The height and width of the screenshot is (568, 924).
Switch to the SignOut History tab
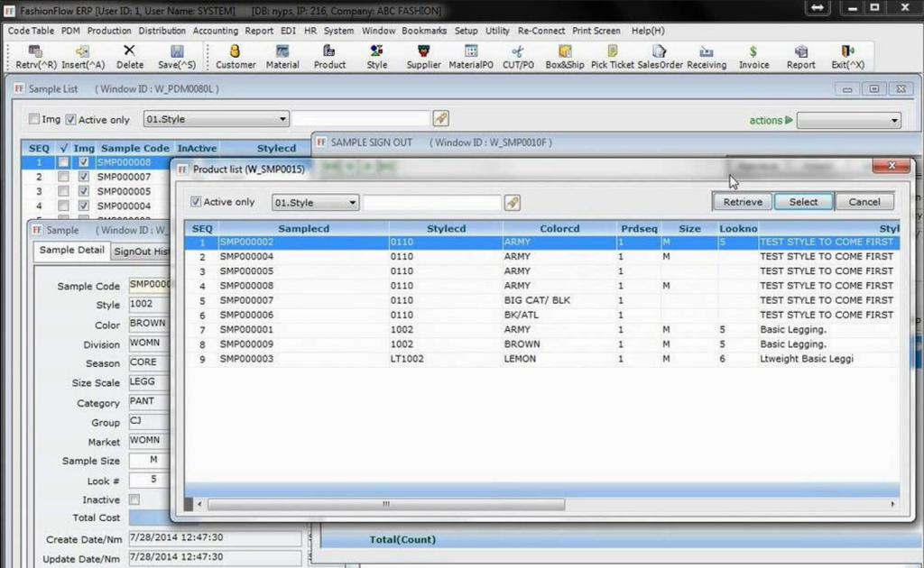[x=142, y=252]
